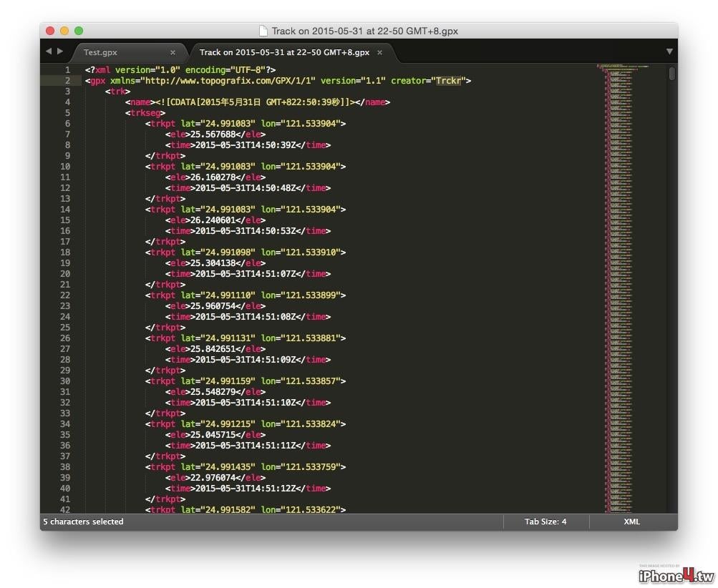Click time 2015-05-31T14:51:09Z
This screenshot has width=718, height=588.
(246, 360)
